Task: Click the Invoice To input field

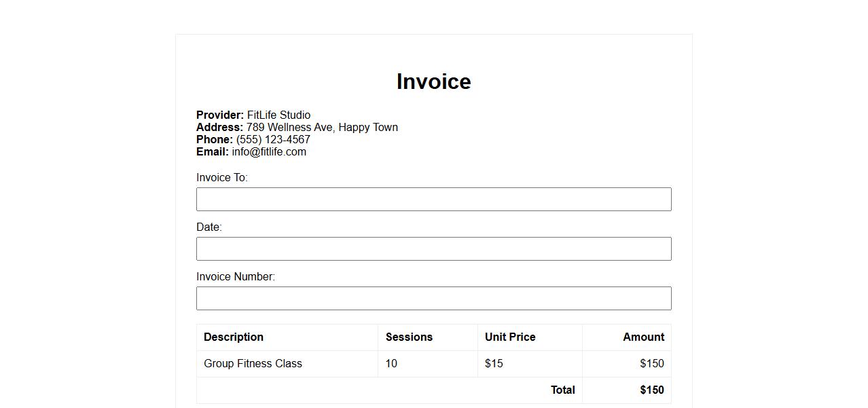Action: point(433,200)
